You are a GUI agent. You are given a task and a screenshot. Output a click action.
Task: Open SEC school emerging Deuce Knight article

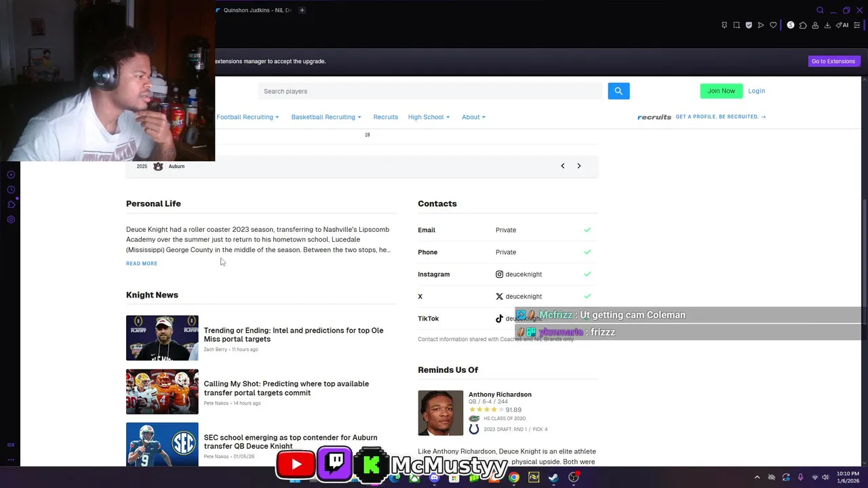click(x=290, y=442)
